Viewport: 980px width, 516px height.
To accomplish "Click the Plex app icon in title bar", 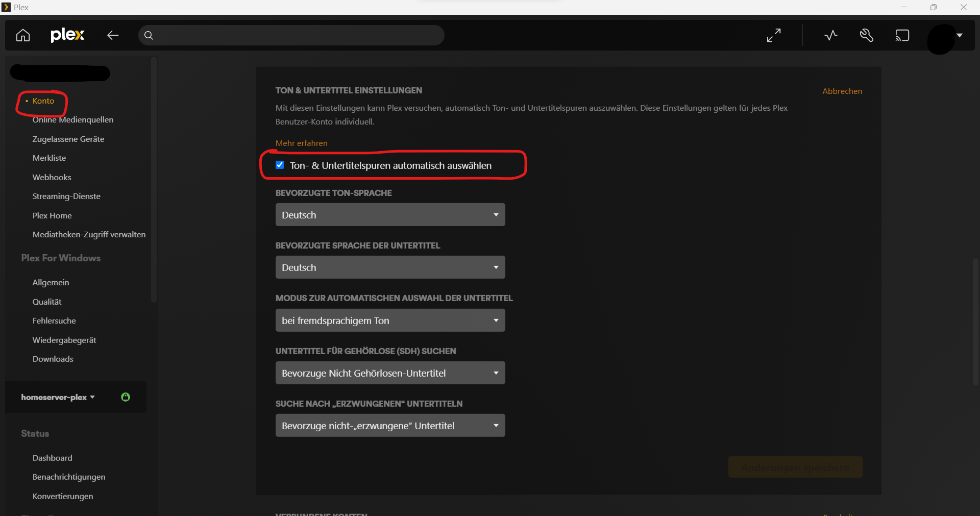I will 6,7.
